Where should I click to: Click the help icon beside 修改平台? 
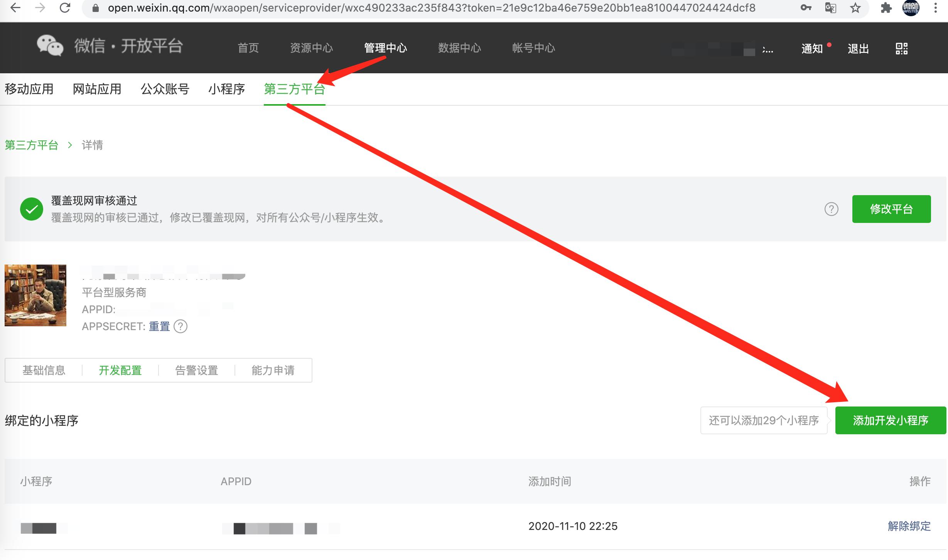coord(831,209)
